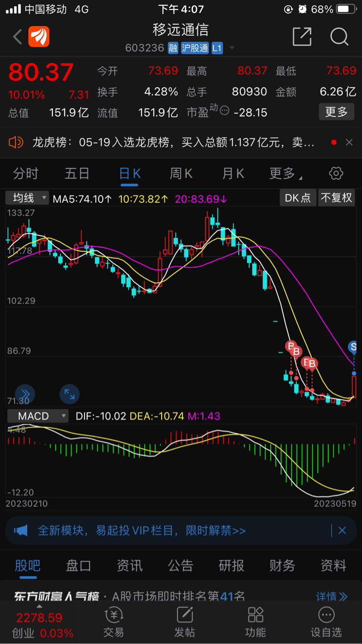The image size is (362, 644).
Task: Select the 公告 tab
Action: tap(181, 565)
